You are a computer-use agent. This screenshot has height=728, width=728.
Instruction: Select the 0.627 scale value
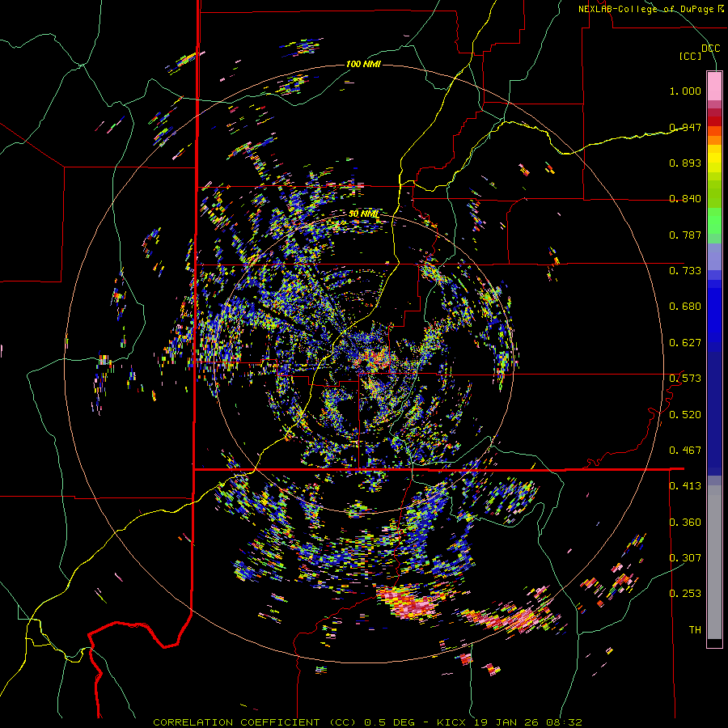(685, 343)
